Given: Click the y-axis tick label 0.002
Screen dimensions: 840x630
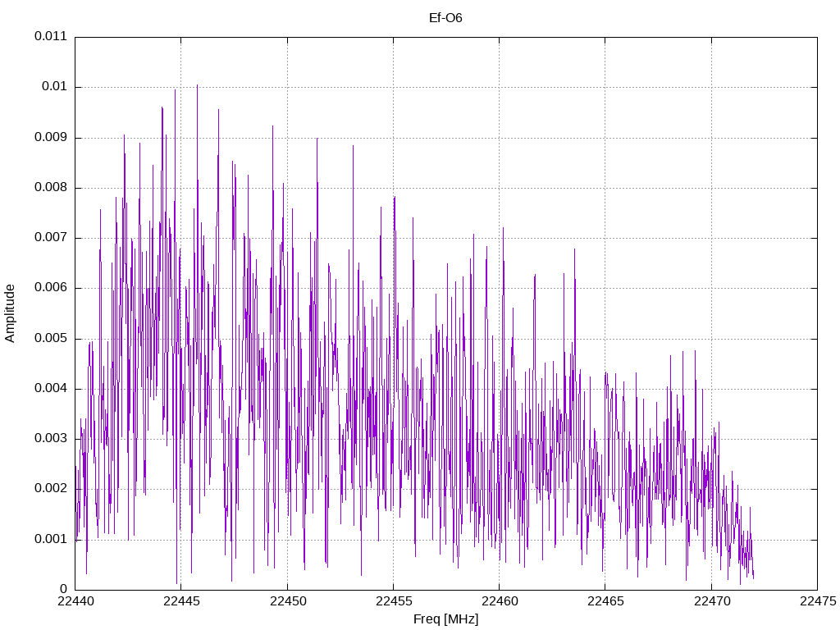Looking at the screenshot, I should 51,488.
